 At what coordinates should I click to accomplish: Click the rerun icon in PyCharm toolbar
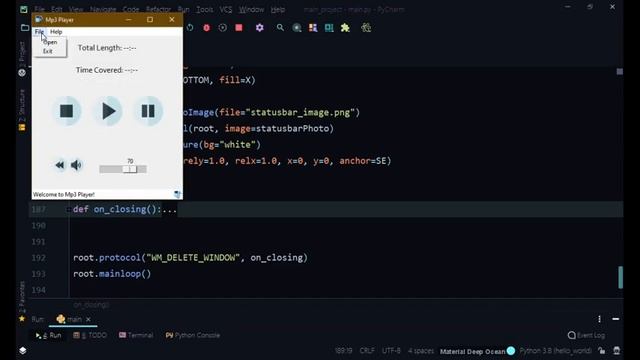[x=190, y=28]
